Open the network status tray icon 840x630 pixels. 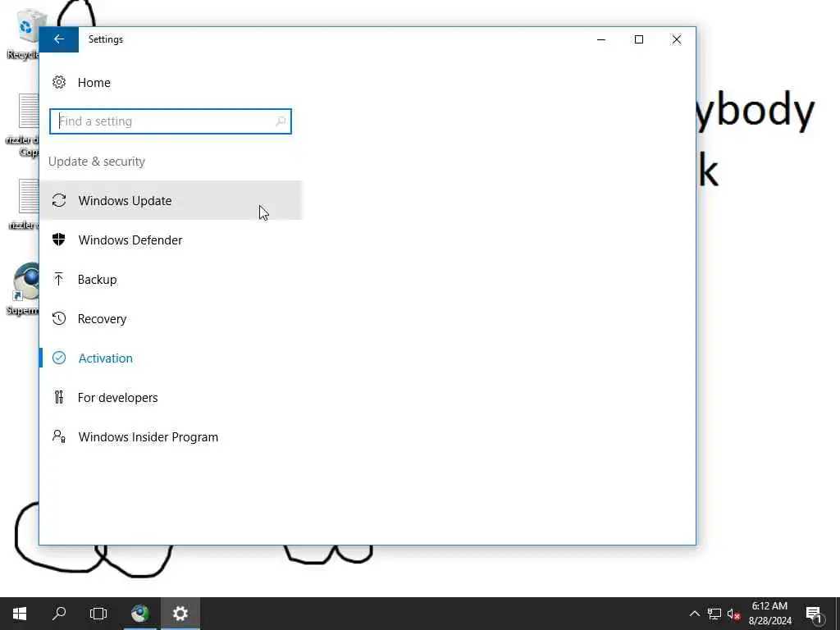point(714,614)
